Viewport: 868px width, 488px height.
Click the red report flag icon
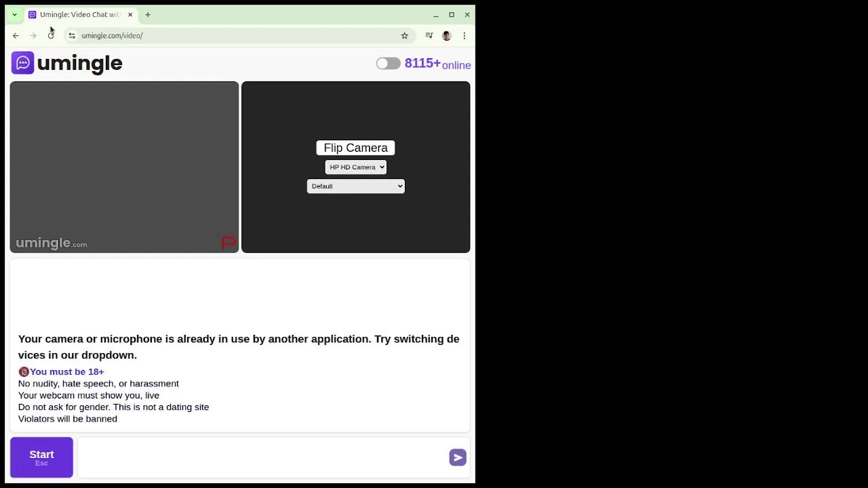(229, 243)
